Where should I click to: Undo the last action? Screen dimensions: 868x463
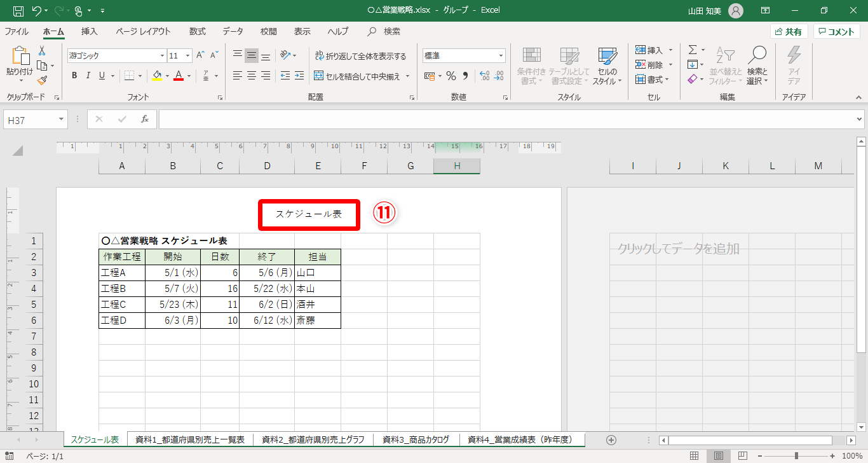pos(37,11)
